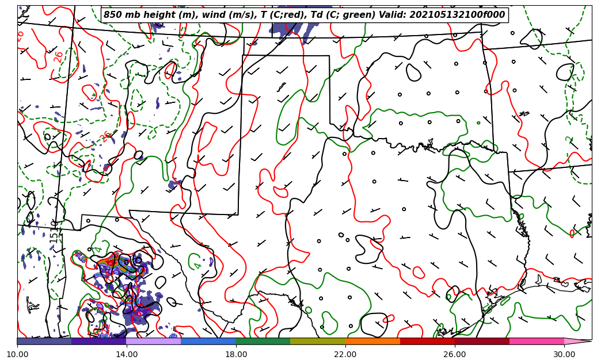This screenshot has height=364, width=597.
Task: Pick the hot pink colorbar segment
Action: click(x=536, y=341)
